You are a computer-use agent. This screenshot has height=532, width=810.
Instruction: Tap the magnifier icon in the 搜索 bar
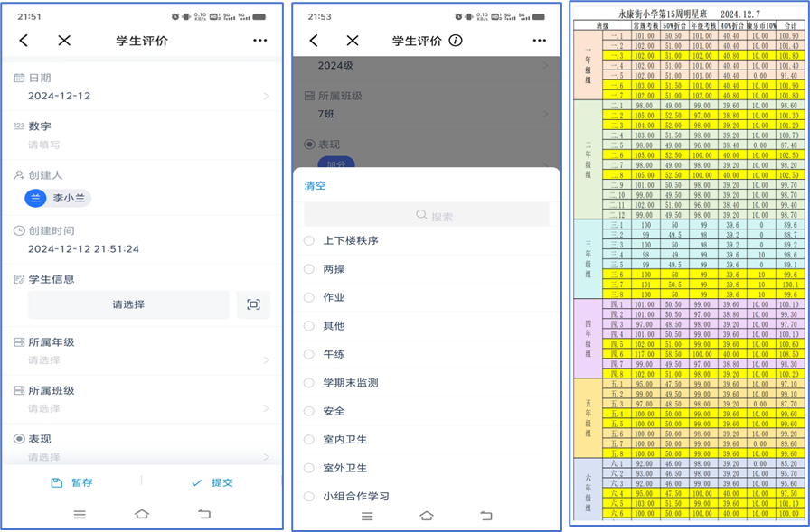pyautogui.click(x=421, y=216)
